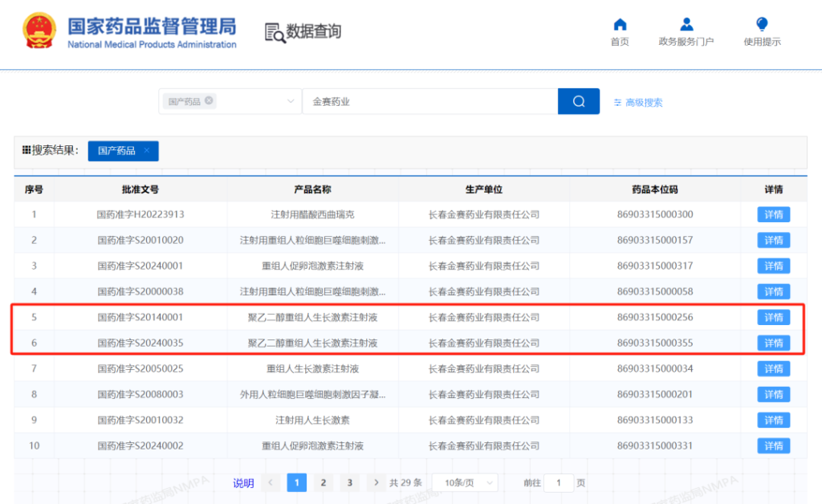The image size is (822, 504).
Task: Click approval number 国药准字S20140001
Action: 140,317
